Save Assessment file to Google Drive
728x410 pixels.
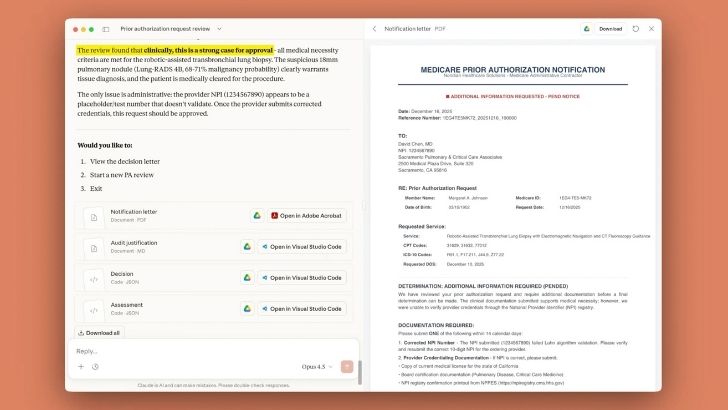246,308
